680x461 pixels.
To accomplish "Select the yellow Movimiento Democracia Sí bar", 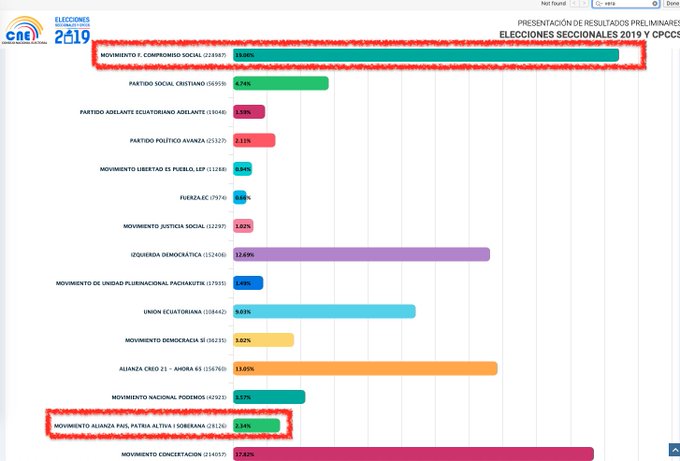I will coord(263,340).
